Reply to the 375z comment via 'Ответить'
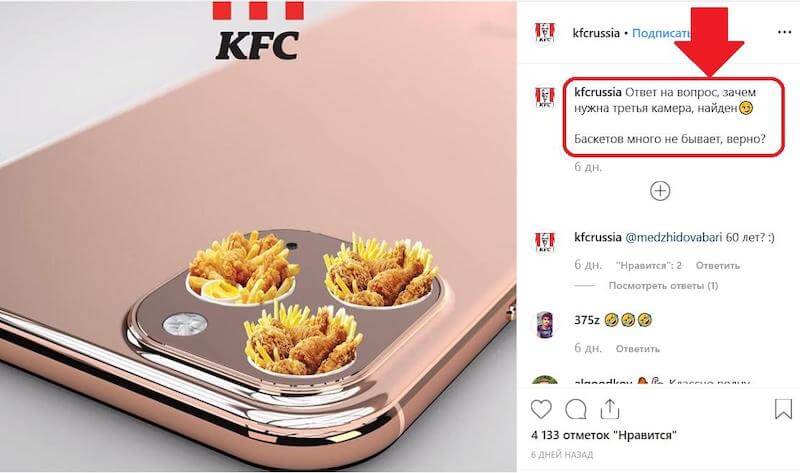Screen dimensions: 800x473 click(638, 349)
